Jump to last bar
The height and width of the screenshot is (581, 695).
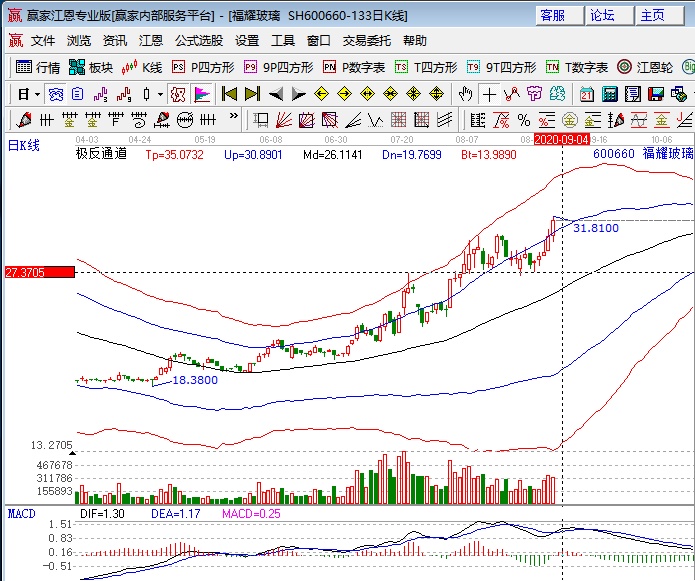(x=253, y=94)
